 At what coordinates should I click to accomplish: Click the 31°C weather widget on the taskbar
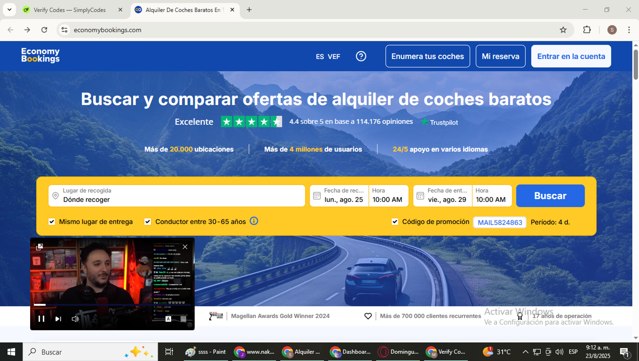coord(497,352)
